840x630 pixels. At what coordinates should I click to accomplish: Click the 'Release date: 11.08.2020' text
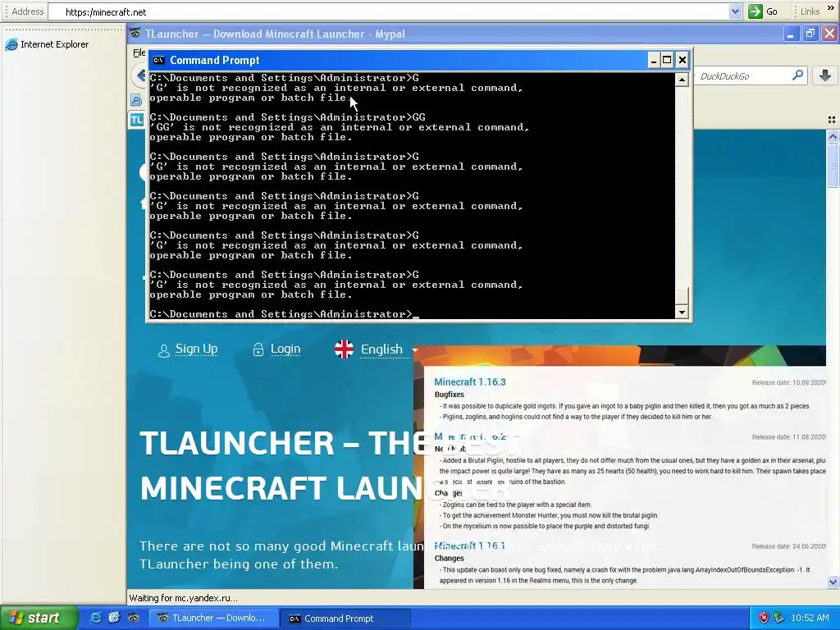point(788,437)
